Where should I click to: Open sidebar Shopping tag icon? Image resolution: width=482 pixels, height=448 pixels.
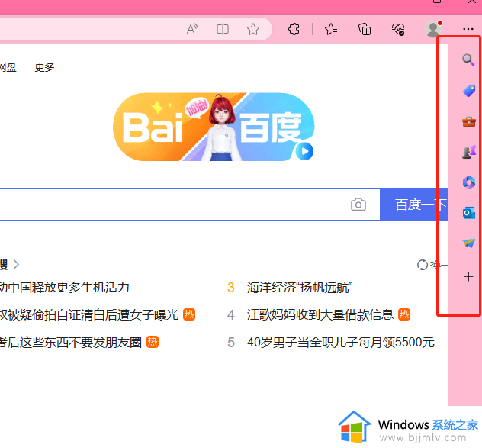click(469, 91)
